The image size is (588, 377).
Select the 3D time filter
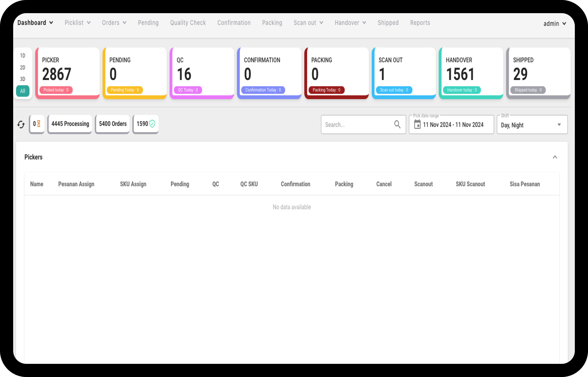click(x=23, y=79)
